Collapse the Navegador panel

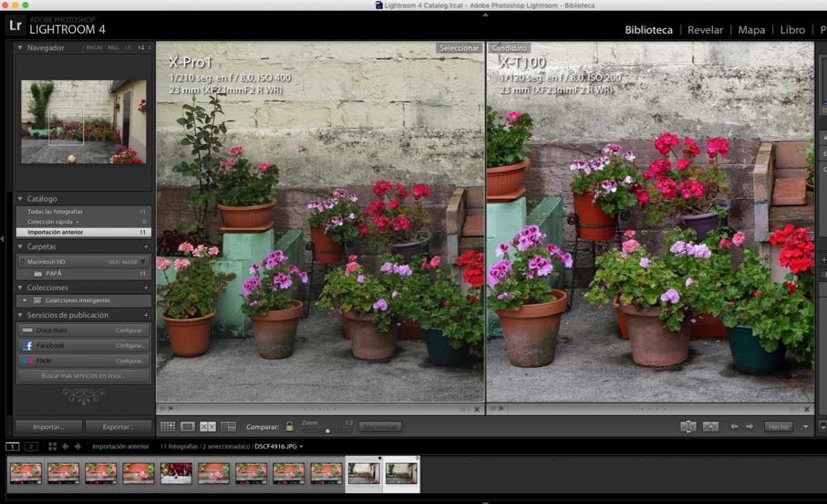coord(20,48)
